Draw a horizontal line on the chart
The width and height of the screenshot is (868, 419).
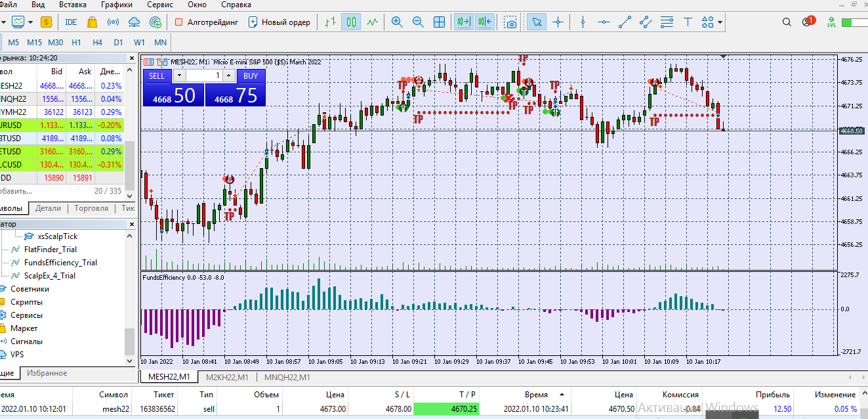[604, 22]
